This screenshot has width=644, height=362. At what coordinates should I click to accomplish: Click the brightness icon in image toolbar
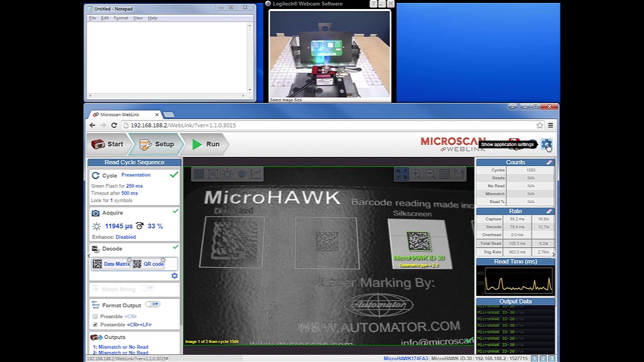227,174
